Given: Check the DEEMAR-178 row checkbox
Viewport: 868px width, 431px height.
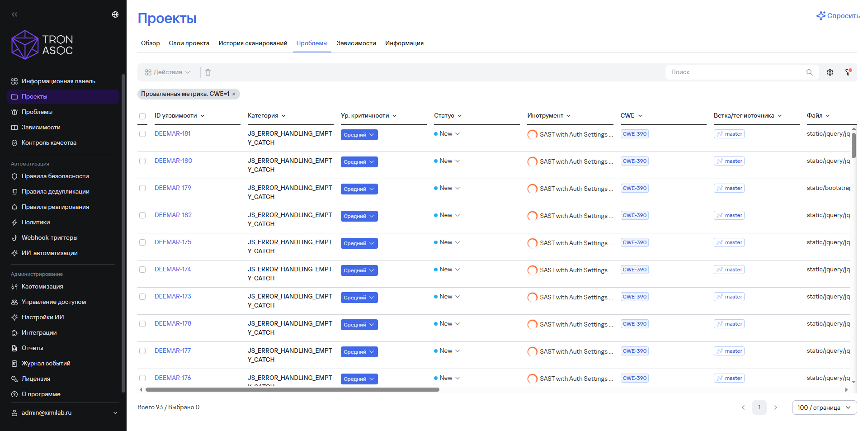Looking at the screenshot, I should coord(142,324).
